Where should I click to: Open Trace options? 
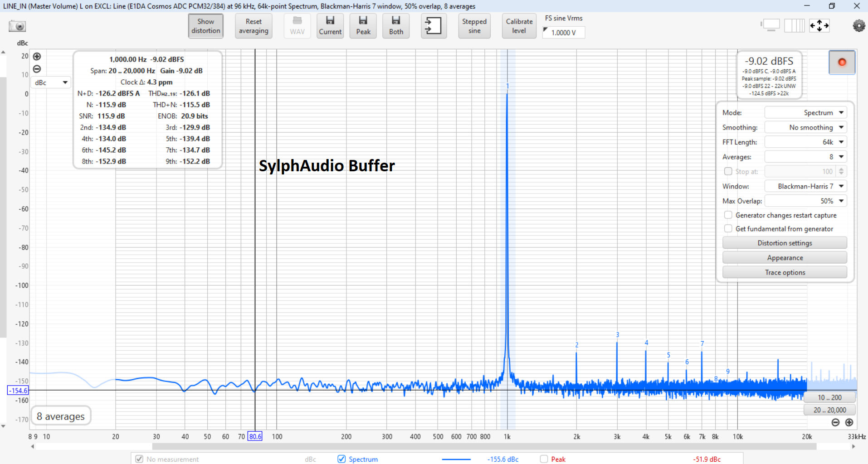tap(785, 272)
